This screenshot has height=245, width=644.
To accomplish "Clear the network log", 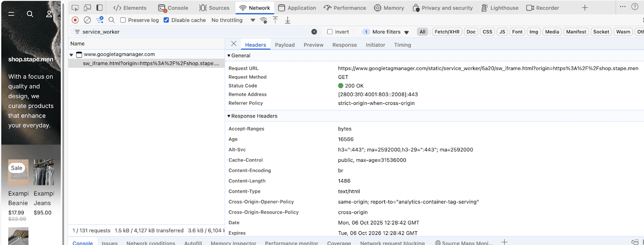I will pyautogui.click(x=87, y=20).
